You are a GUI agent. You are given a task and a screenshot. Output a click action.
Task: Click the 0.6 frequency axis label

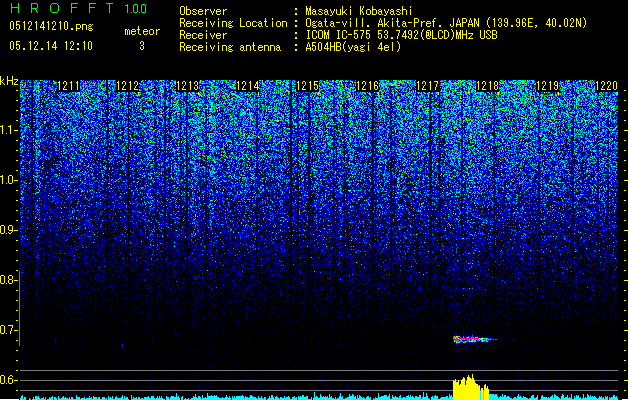(x=8, y=380)
